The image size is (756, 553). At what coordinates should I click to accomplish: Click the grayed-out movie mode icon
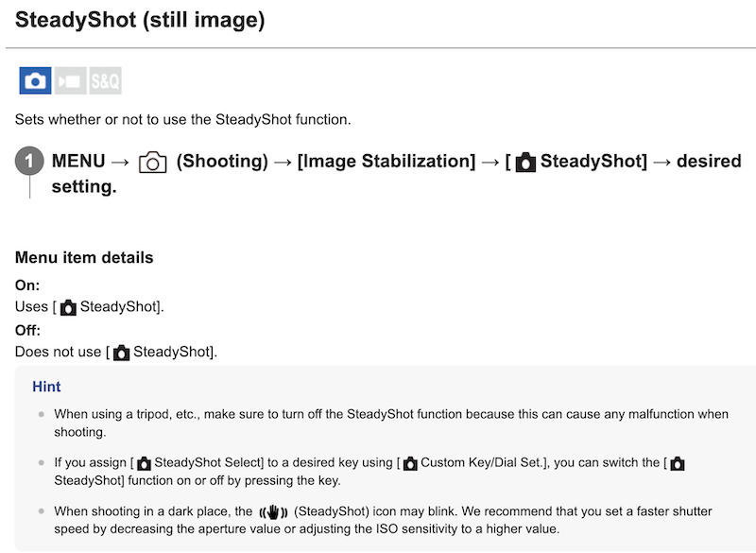tap(70, 81)
